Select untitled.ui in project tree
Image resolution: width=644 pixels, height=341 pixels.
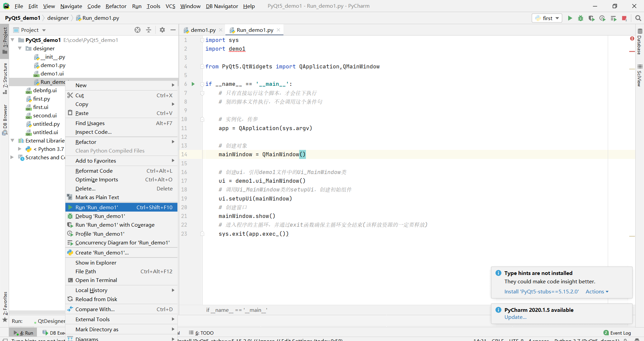point(45,132)
